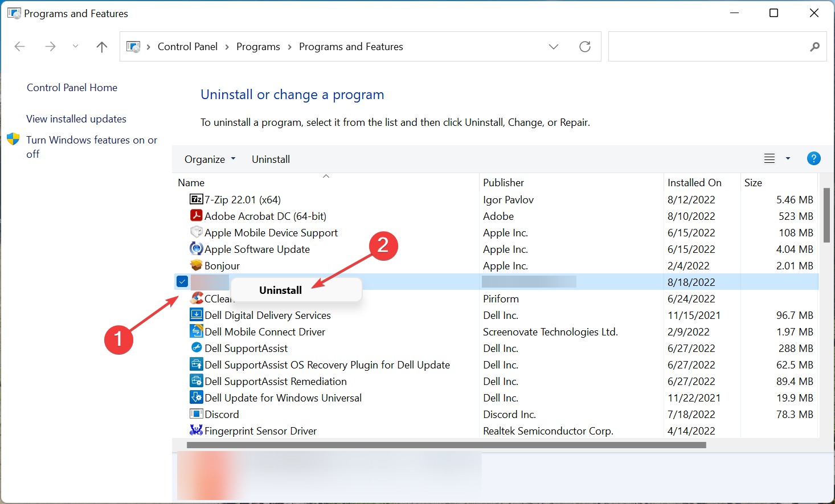Click Uninstall in the toolbar

click(271, 159)
